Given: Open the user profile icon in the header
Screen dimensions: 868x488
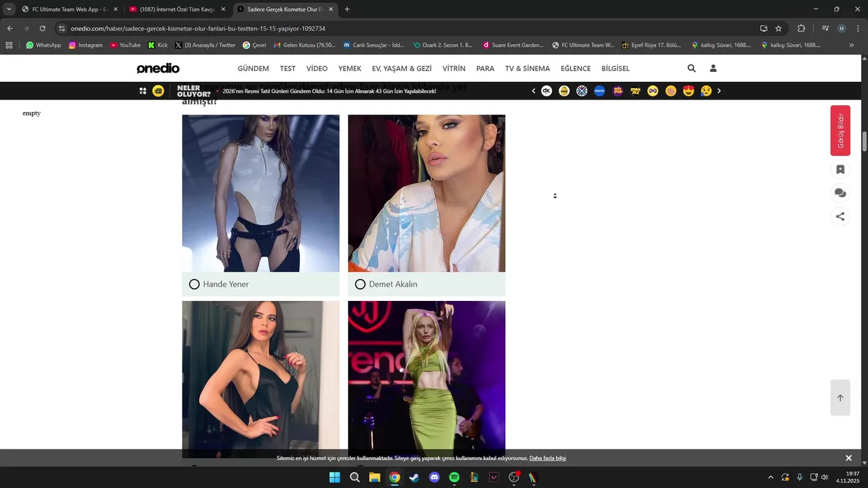Looking at the screenshot, I should (x=713, y=68).
